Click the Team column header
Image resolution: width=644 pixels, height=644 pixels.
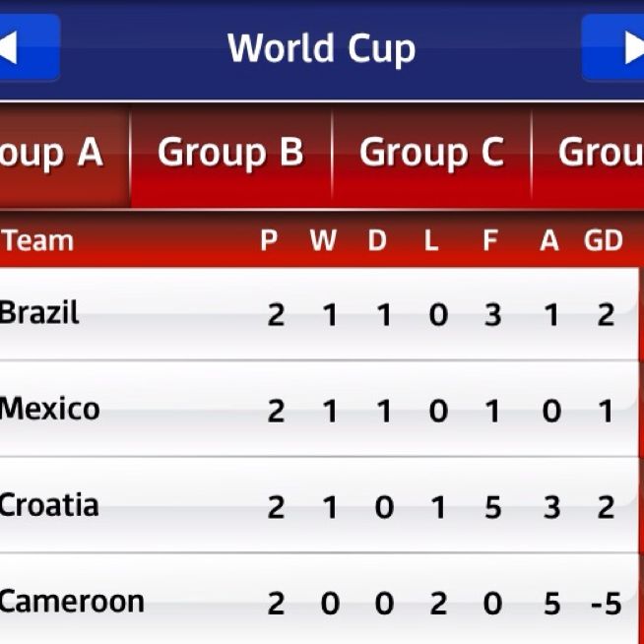39,241
